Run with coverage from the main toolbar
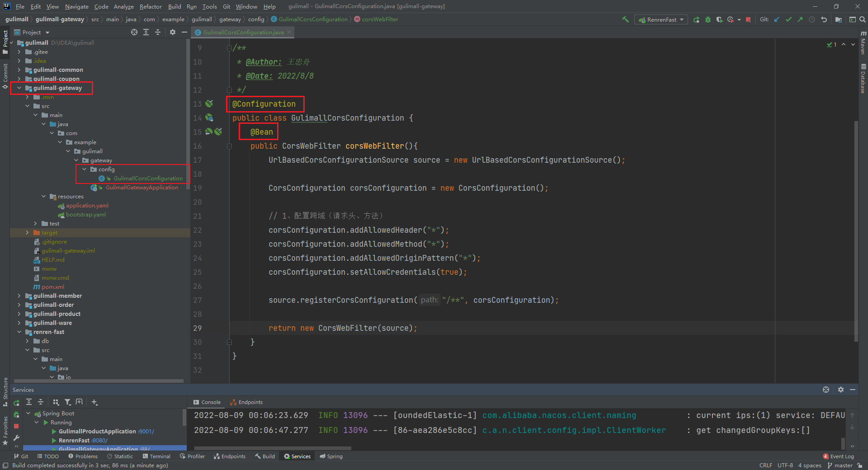868x470 pixels. click(x=719, y=19)
